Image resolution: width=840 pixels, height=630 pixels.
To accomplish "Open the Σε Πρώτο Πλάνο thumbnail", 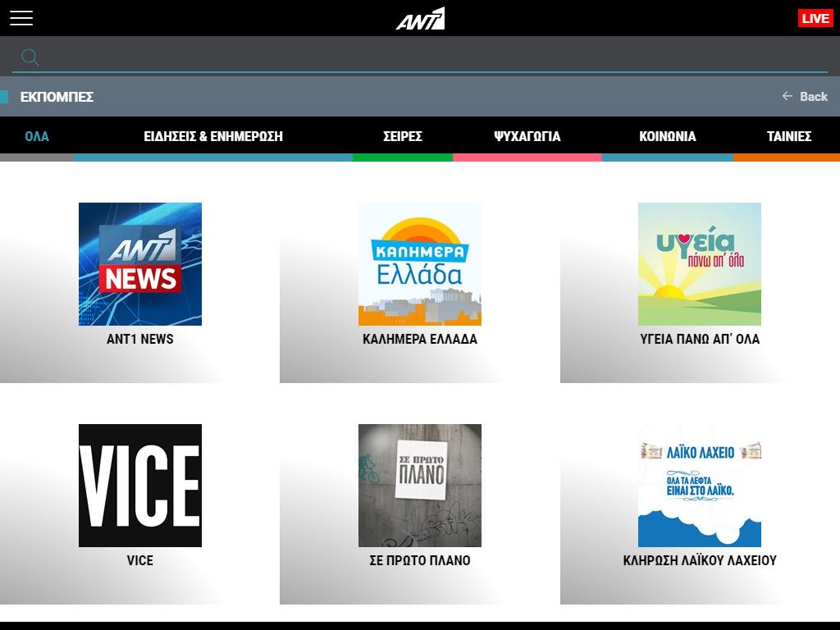I will click(x=420, y=486).
